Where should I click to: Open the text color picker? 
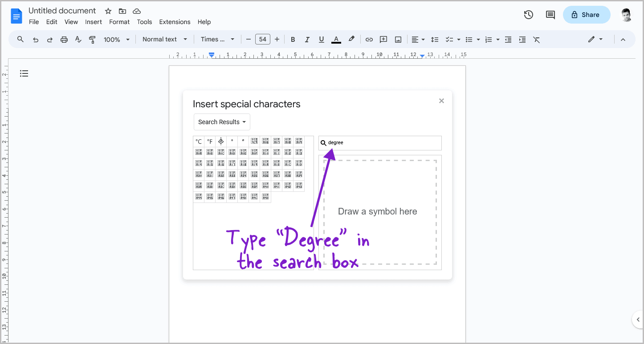(x=336, y=39)
